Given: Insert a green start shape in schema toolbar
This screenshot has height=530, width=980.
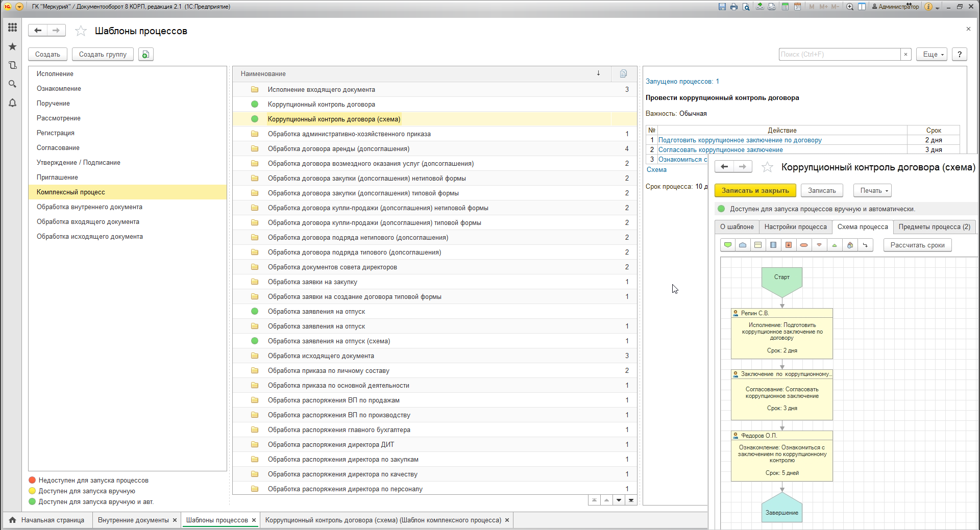Looking at the screenshot, I should pyautogui.click(x=728, y=245).
